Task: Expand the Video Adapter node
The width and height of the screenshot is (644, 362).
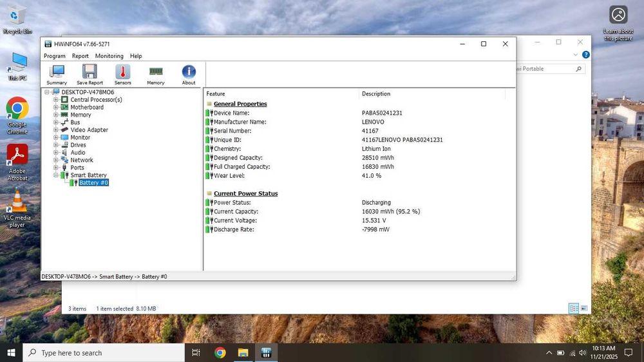Action: [x=56, y=130]
